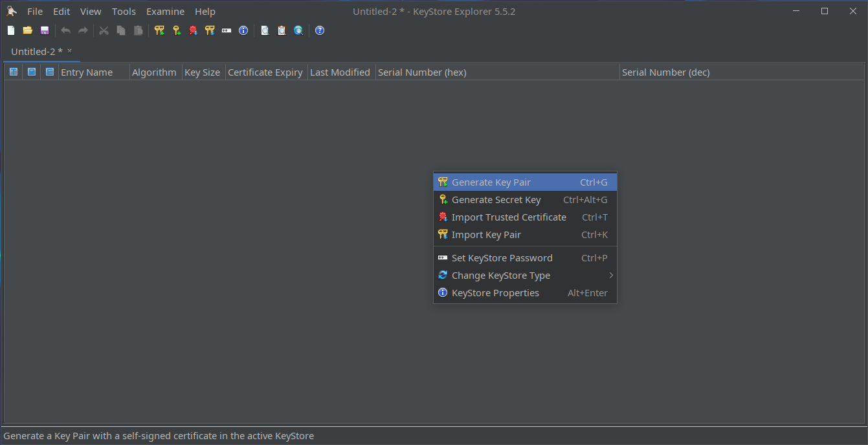Click the Examine SSL toolbar icon
This screenshot has height=445, width=868.
[x=298, y=30]
